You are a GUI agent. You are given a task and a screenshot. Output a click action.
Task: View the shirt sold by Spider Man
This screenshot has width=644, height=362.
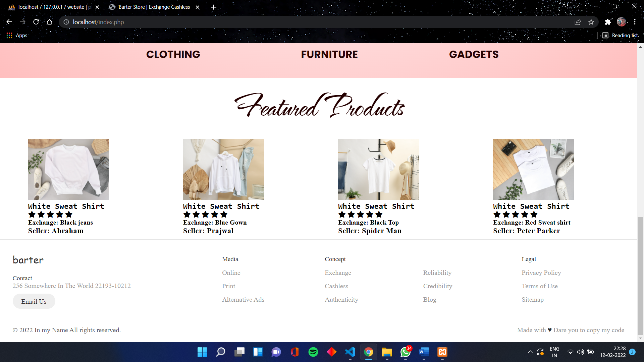coord(378,169)
